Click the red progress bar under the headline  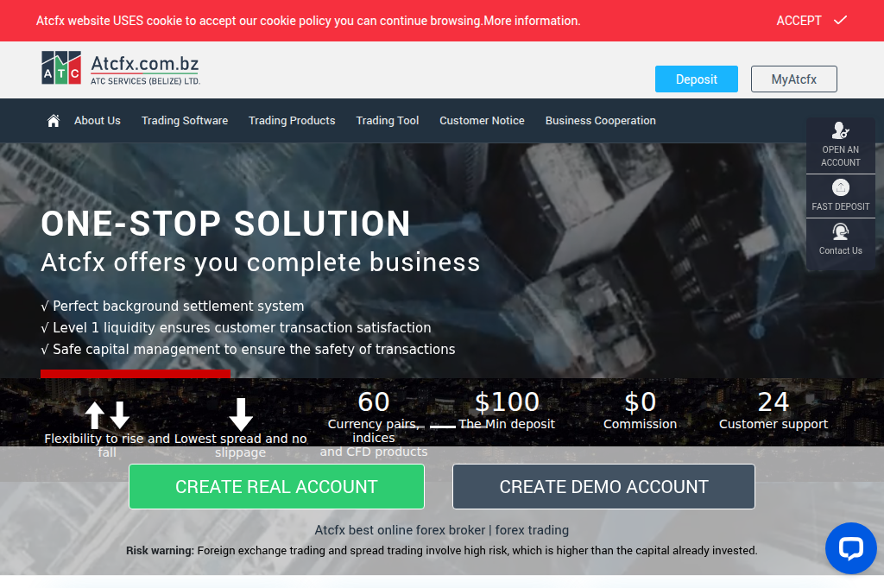136,373
